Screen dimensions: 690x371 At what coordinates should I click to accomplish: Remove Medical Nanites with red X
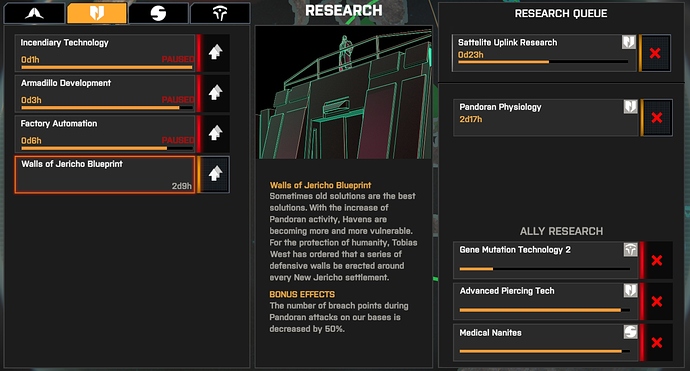(657, 342)
